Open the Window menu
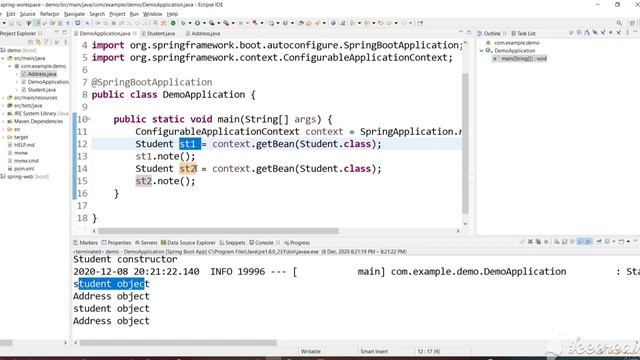640x360 pixels. [153, 14]
